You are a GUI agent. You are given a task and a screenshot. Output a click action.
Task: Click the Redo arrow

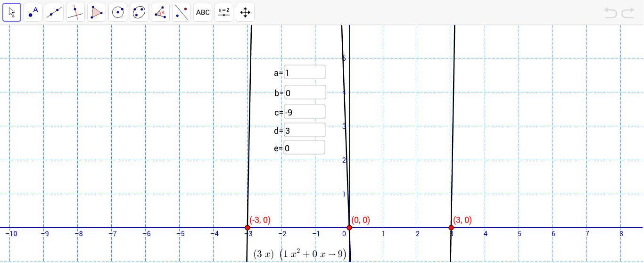pos(628,13)
